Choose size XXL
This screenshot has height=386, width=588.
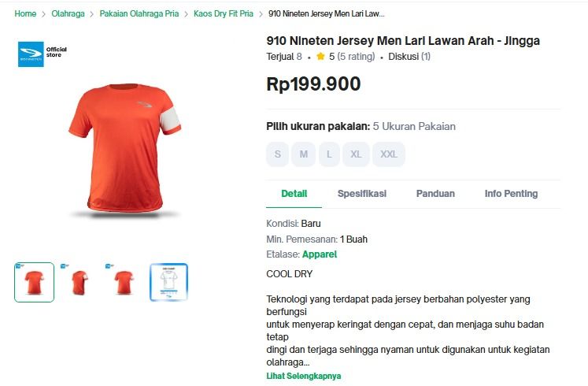pos(389,154)
